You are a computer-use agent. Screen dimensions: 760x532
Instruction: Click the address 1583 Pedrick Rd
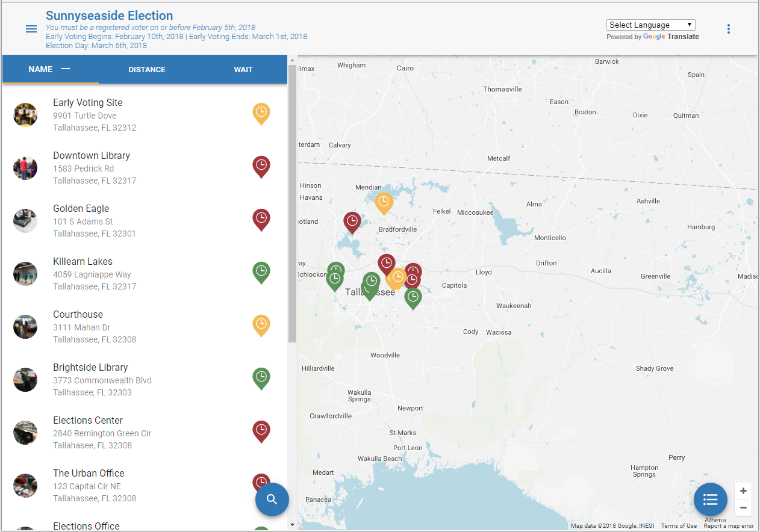click(83, 169)
